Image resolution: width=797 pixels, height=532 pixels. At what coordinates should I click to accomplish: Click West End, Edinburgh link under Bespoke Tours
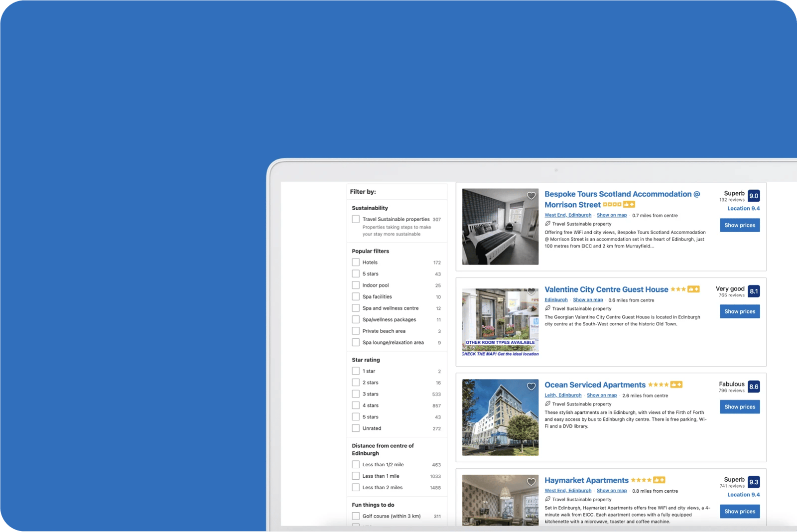pos(568,215)
